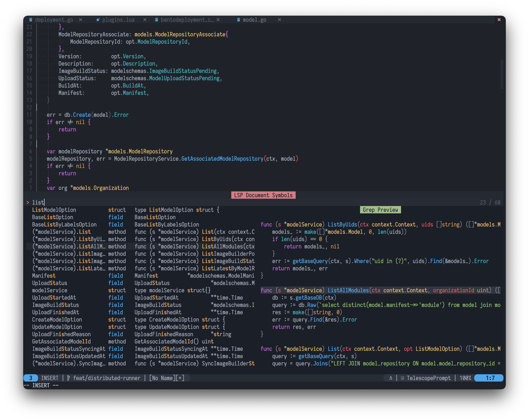Close the model.go tab with its x
The image size is (529, 420).
coord(280,20)
